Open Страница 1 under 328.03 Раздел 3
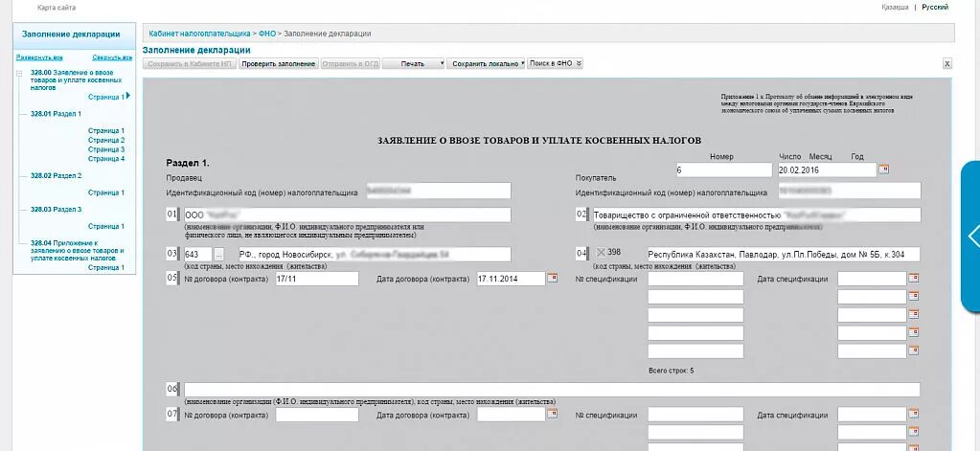980x451 pixels. click(x=106, y=226)
